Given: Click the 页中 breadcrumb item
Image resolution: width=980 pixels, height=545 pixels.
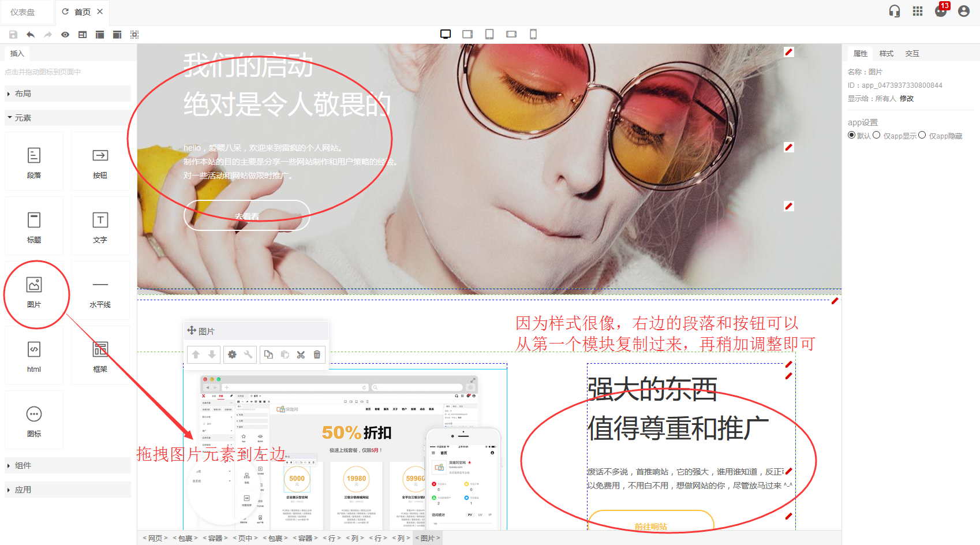Looking at the screenshot, I should (245, 538).
